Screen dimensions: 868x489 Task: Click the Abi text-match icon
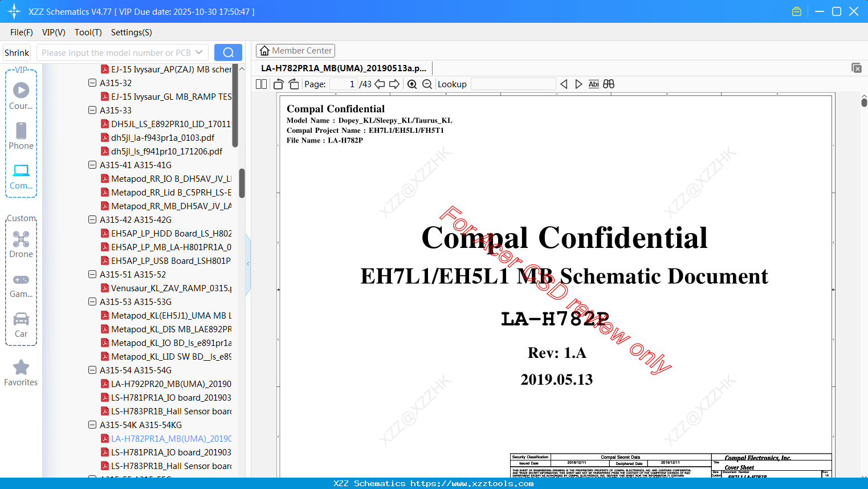click(x=594, y=84)
